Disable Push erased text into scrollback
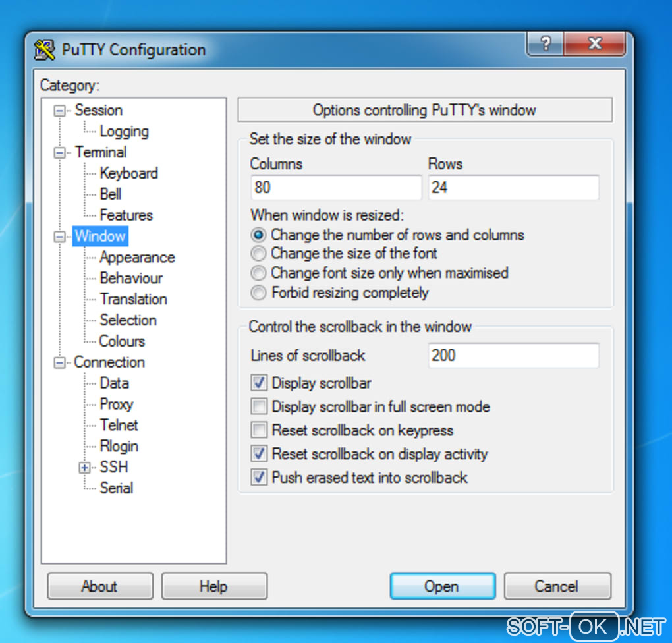672x643 pixels. [x=259, y=477]
